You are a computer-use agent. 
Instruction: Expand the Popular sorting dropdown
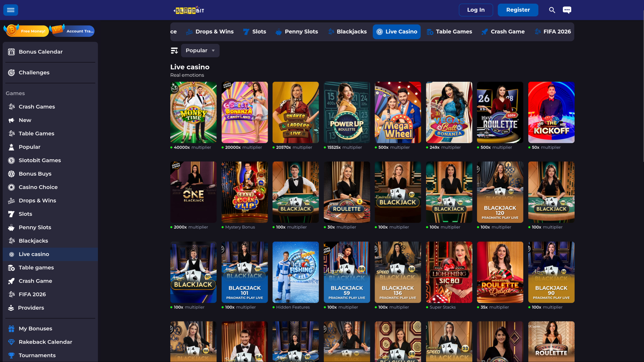click(200, 51)
